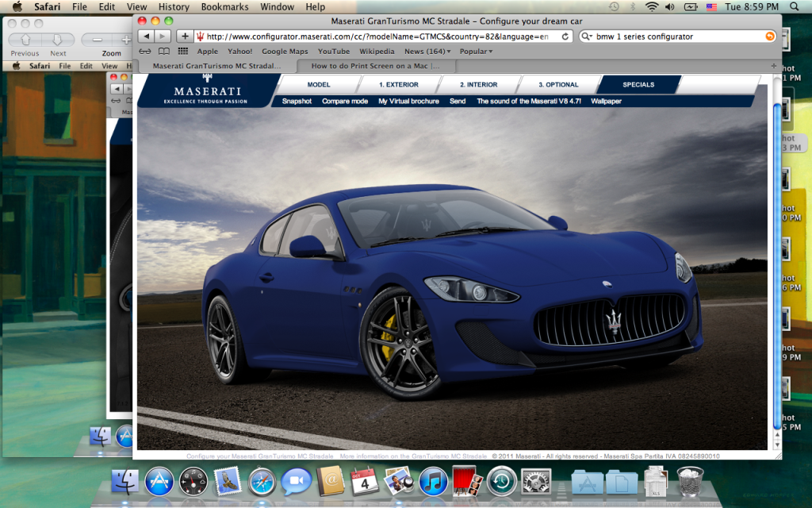This screenshot has width=812, height=508.
Task: Open the Applications folder stack in the Dock
Action: point(588,482)
